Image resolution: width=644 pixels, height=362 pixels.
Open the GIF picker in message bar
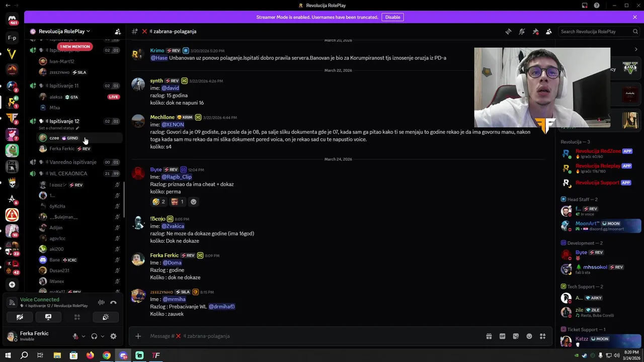click(502, 336)
